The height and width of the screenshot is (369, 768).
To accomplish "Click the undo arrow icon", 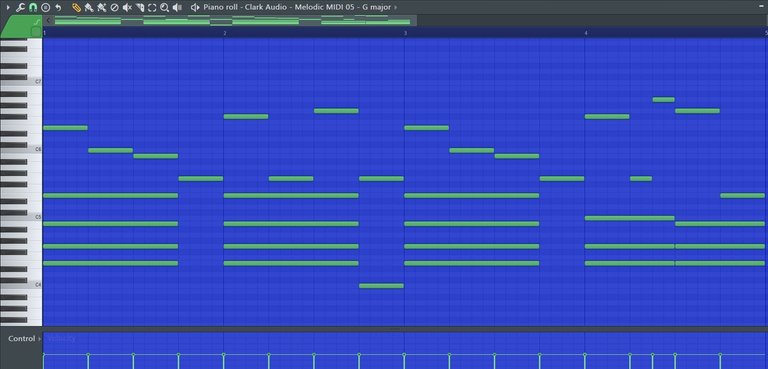I will 58,7.
